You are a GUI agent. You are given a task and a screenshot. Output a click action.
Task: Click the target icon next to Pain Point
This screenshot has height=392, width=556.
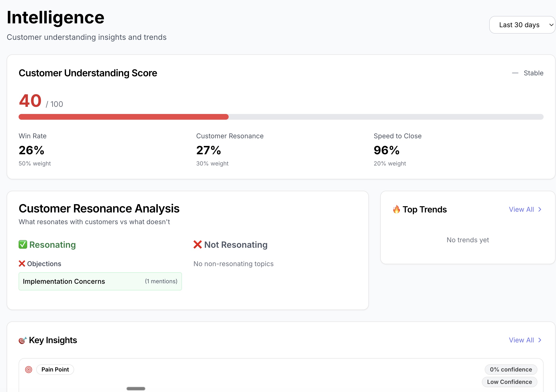coord(29,370)
